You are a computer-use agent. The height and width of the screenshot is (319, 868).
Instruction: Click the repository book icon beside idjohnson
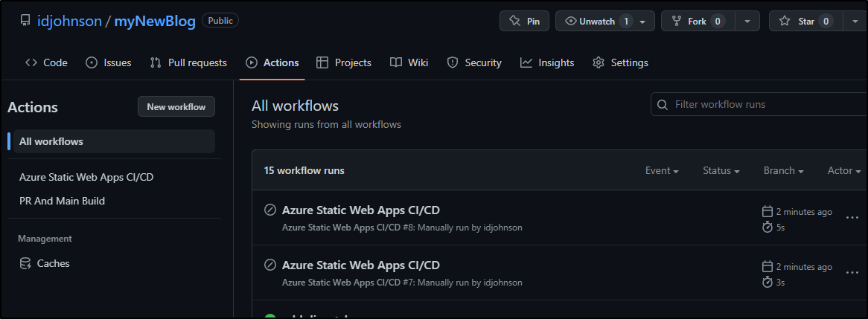coord(25,21)
